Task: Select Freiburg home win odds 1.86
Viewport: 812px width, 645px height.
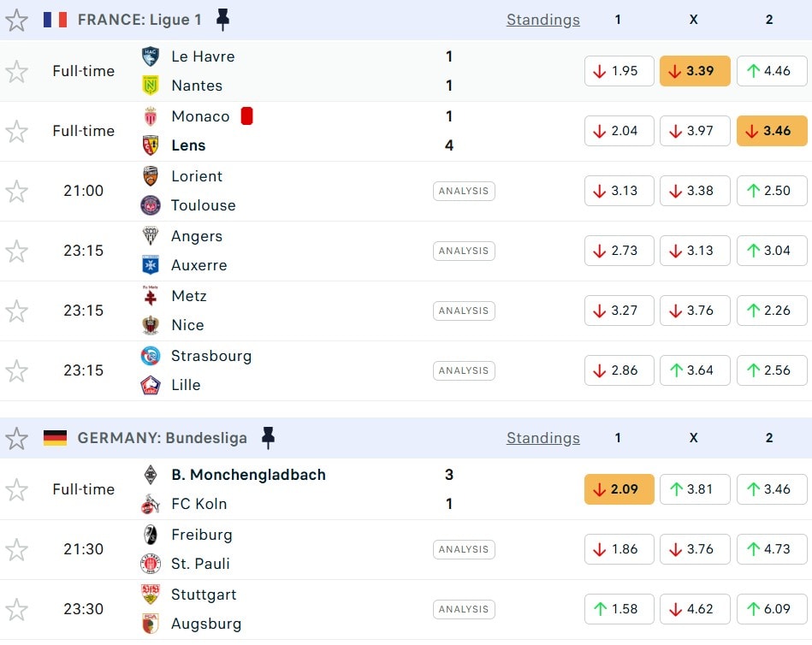Action: (619, 549)
